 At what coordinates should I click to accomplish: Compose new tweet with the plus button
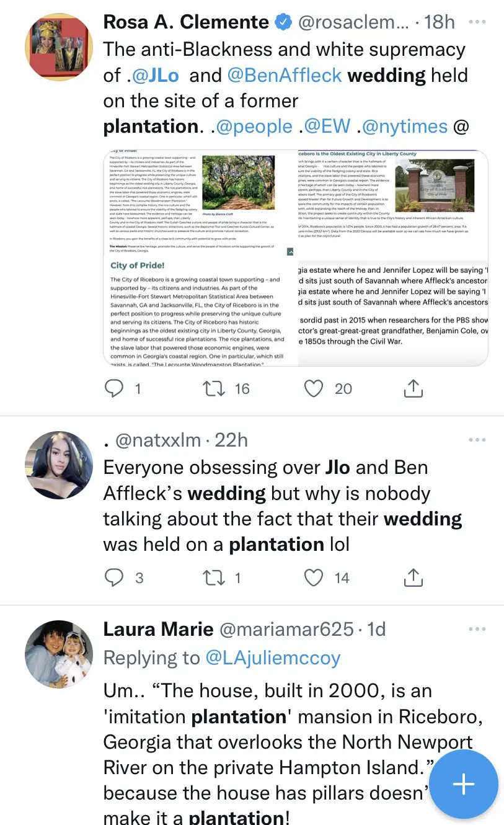pos(463,784)
